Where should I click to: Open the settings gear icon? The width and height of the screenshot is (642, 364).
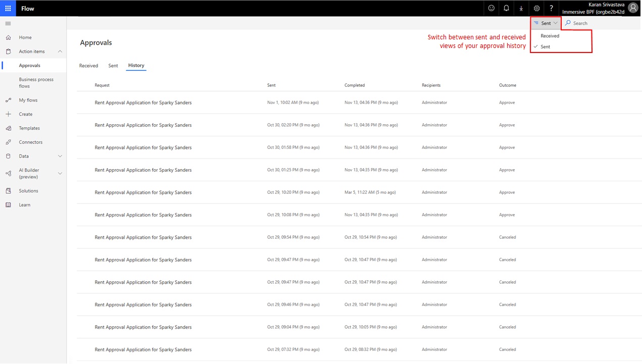pos(536,8)
